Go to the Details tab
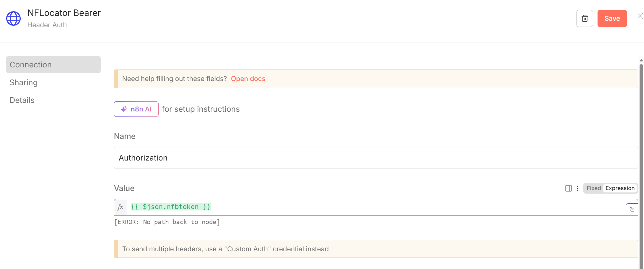Image resolution: width=644 pixels, height=269 pixels. pos(22,100)
